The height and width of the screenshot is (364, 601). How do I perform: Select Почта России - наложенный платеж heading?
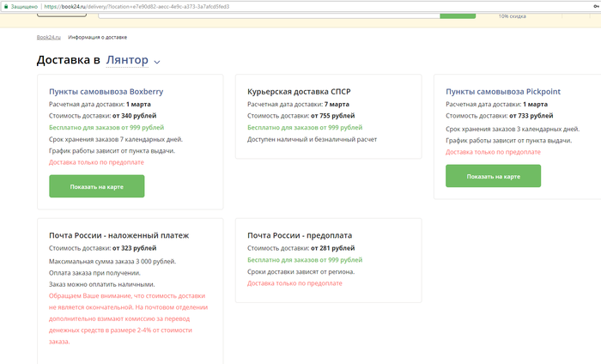[x=118, y=235]
